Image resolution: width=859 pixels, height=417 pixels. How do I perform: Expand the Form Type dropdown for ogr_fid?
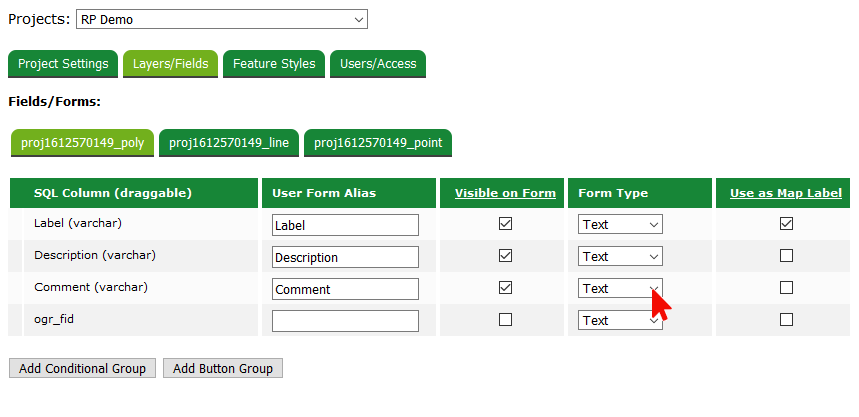tap(620, 321)
